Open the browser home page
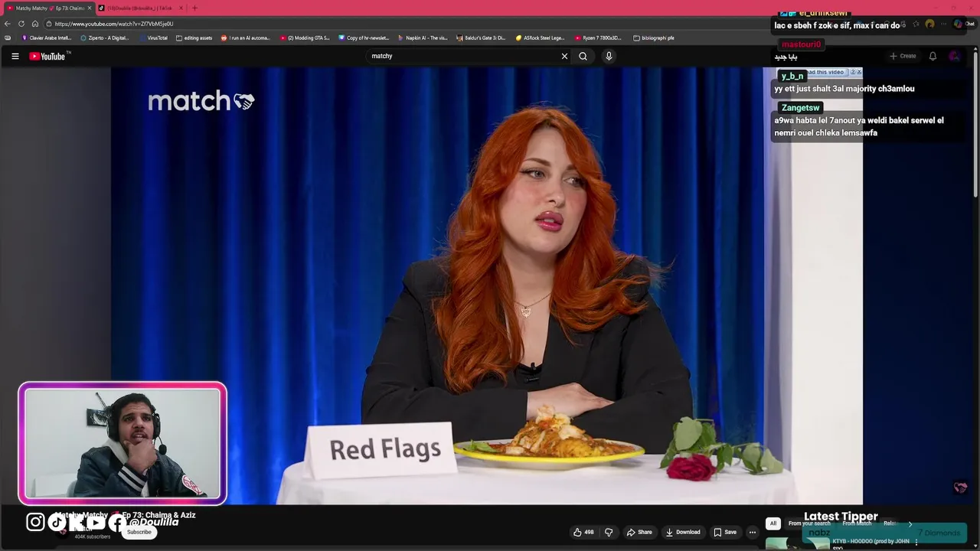The height and width of the screenshot is (551, 980). (35, 24)
